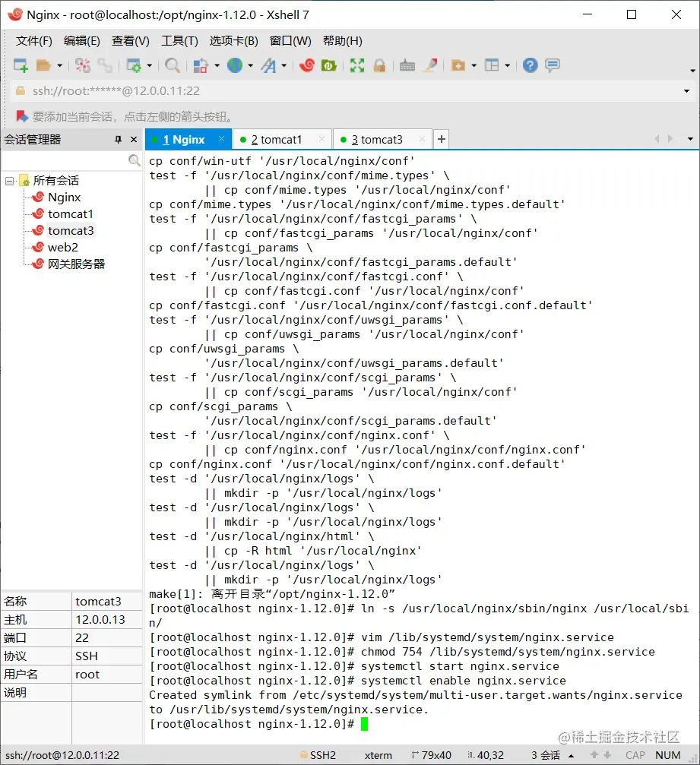Pin the 会话管理器 panel
This screenshot has width=700, height=765.
tap(118, 140)
